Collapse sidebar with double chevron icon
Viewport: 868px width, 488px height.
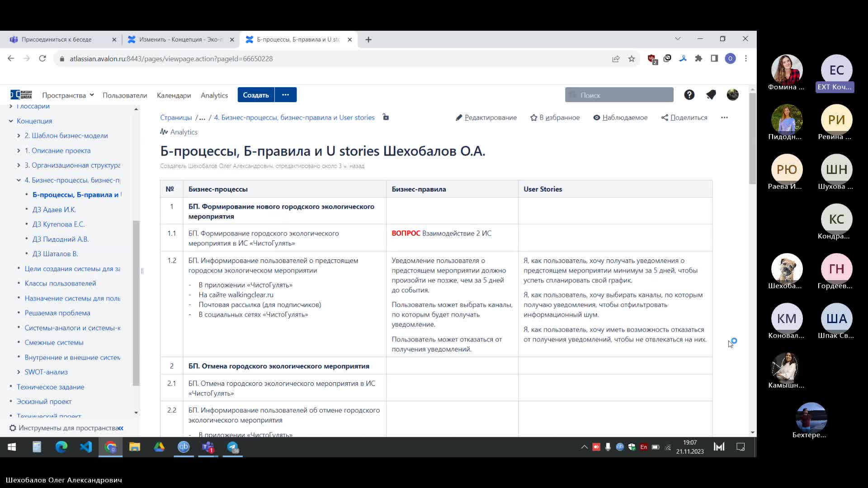[120, 428]
